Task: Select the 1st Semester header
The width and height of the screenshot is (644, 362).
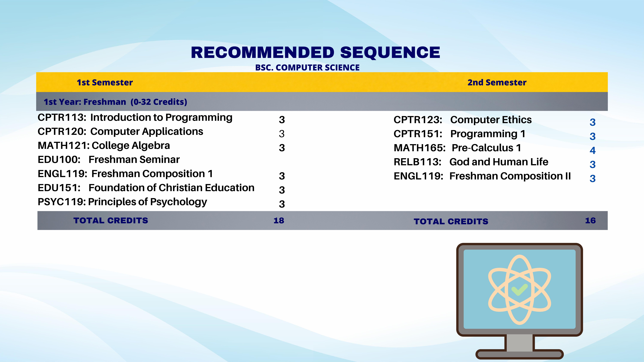Action: coord(105,82)
